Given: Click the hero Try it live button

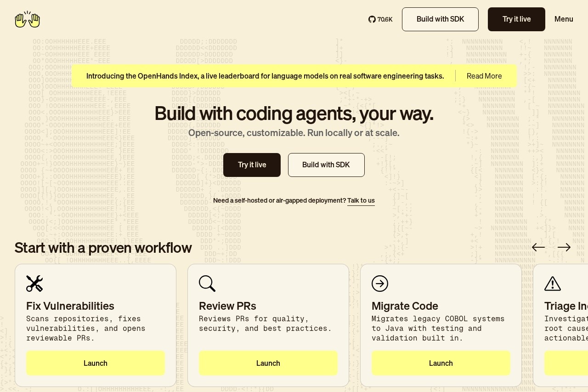Looking at the screenshot, I should pos(252,165).
